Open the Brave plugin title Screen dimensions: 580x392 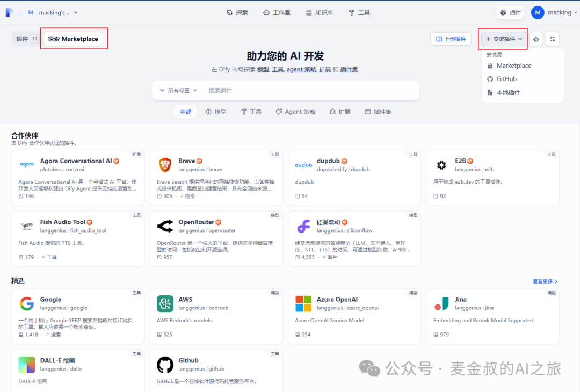[x=186, y=161]
